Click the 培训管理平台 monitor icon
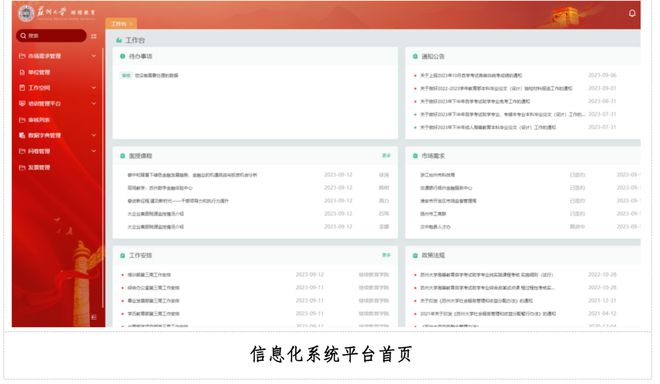Image resolution: width=660 pixels, height=384 pixels. pyautogui.click(x=22, y=104)
